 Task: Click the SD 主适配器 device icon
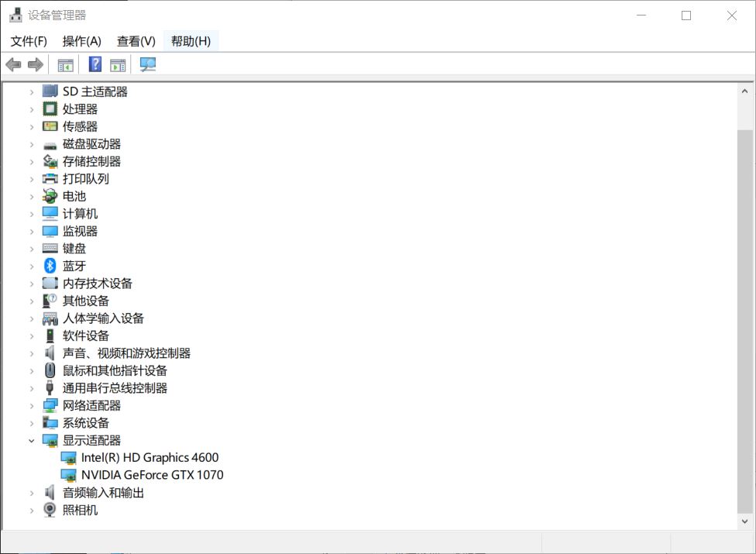pos(50,91)
